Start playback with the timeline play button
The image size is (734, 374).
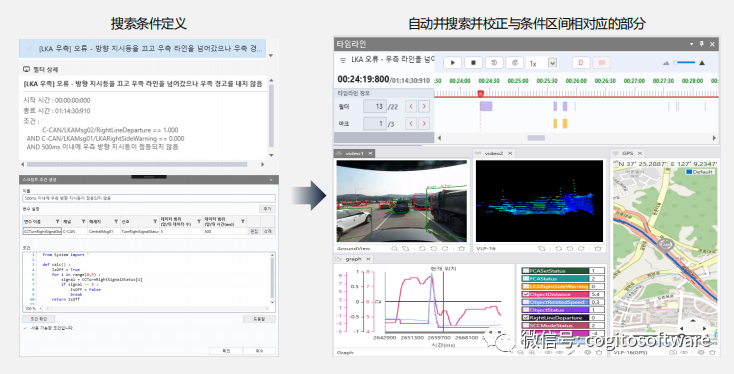click(453, 62)
